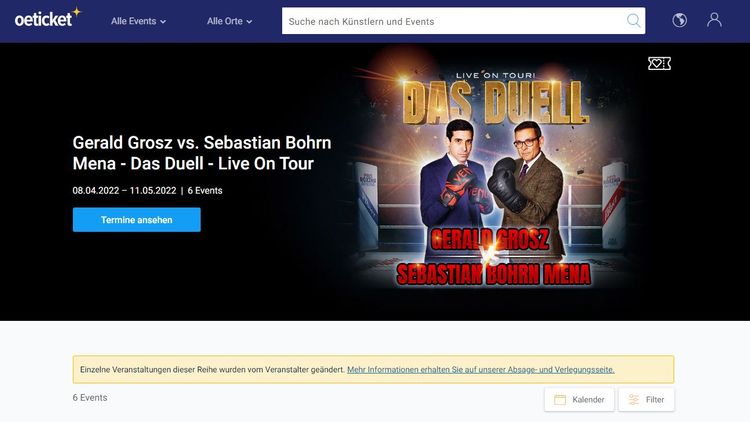The height and width of the screenshot is (422, 750).
Task: Click the 08.04.2022 – 11.05.2022 date range
Action: (x=124, y=190)
